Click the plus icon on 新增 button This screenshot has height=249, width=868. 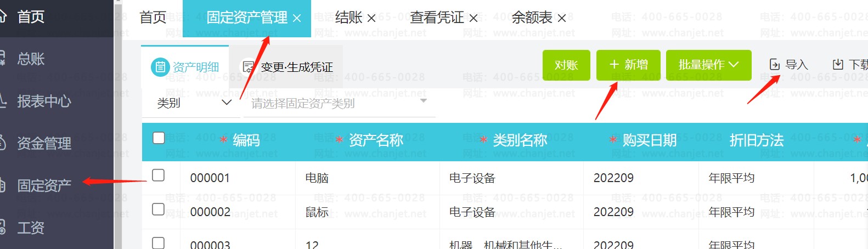(x=614, y=65)
